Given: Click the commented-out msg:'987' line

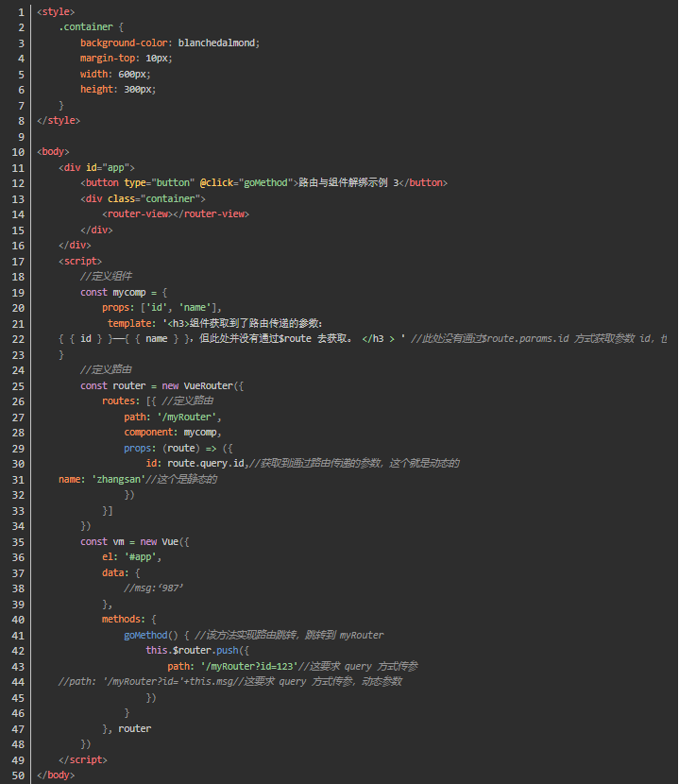Looking at the screenshot, I should coord(153,588).
